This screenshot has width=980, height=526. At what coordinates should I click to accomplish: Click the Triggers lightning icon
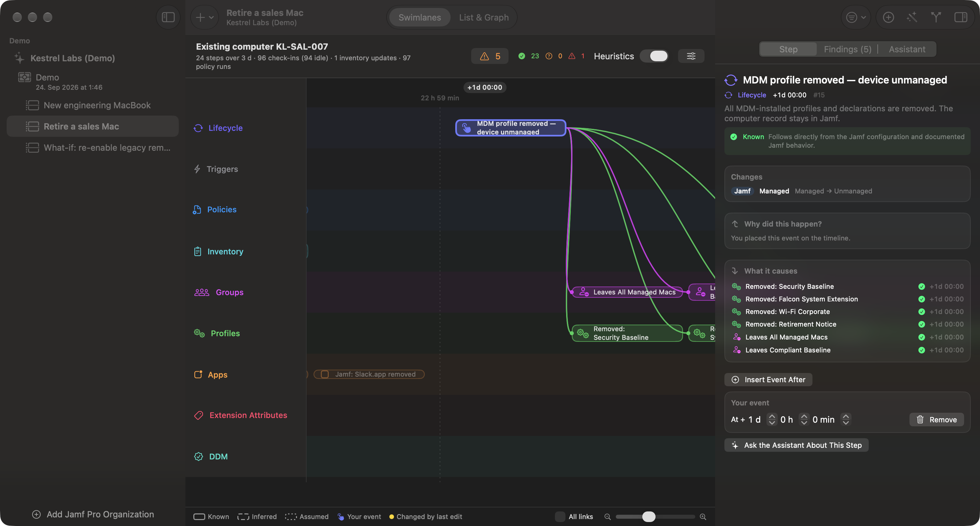click(x=197, y=169)
